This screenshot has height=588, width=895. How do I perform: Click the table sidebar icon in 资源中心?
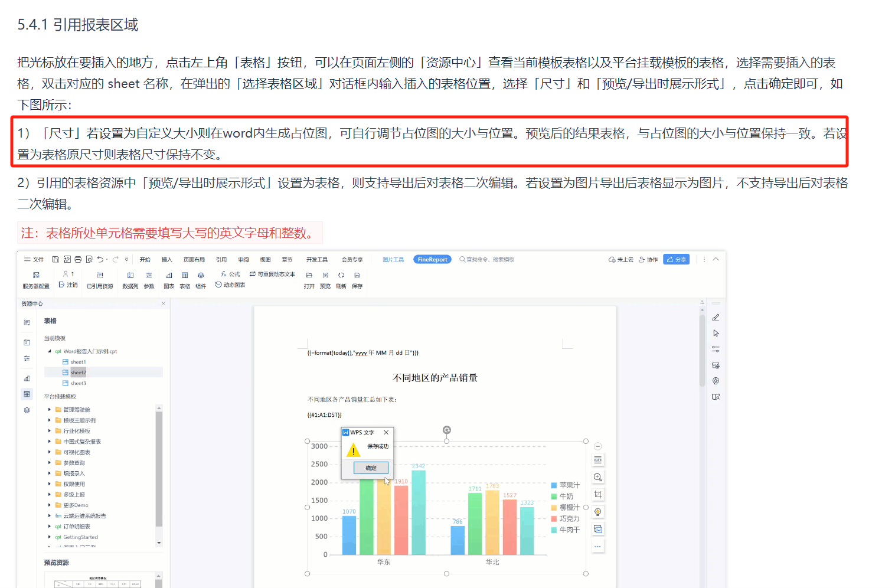[27, 394]
